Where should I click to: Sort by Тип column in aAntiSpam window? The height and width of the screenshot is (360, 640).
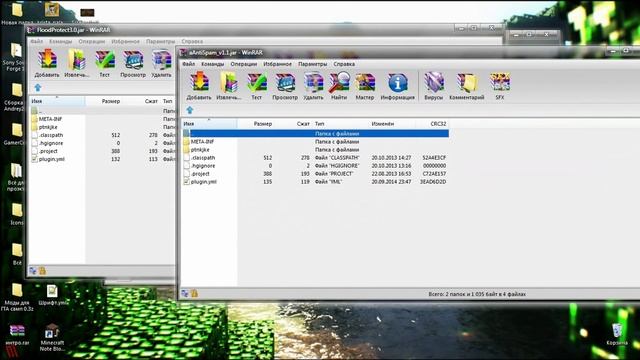point(320,124)
